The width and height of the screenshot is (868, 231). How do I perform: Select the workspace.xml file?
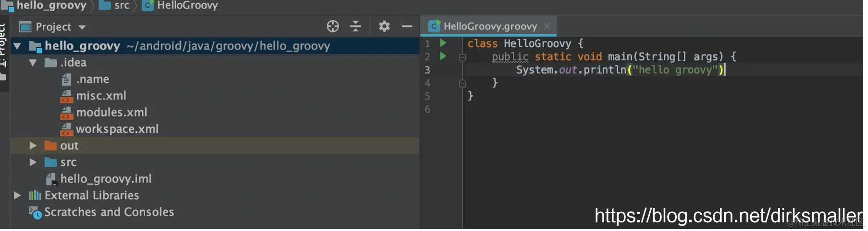pyautogui.click(x=117, y=129)
